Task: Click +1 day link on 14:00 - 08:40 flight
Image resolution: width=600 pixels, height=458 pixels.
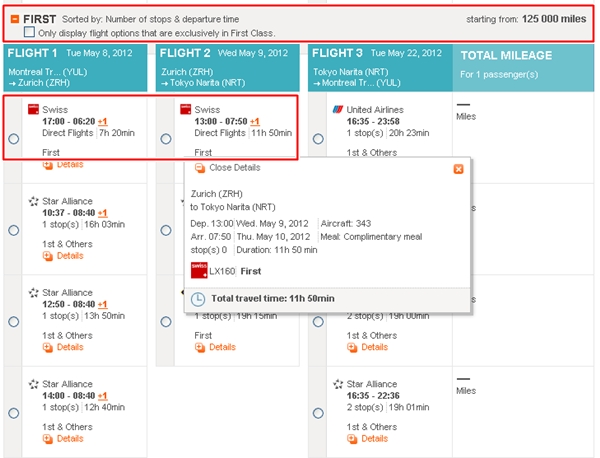Action: pos(103,396)
